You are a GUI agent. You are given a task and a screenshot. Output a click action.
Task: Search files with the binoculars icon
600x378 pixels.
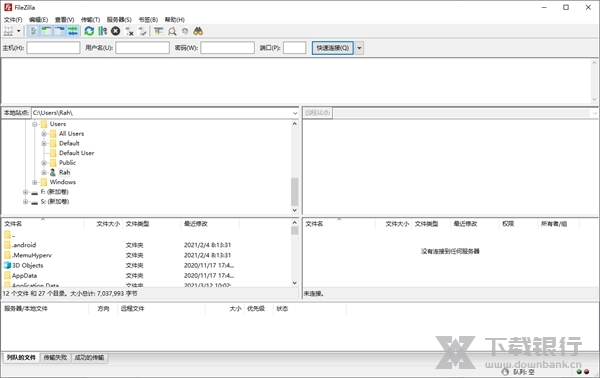pyautogui.click(x=198, y=31)
